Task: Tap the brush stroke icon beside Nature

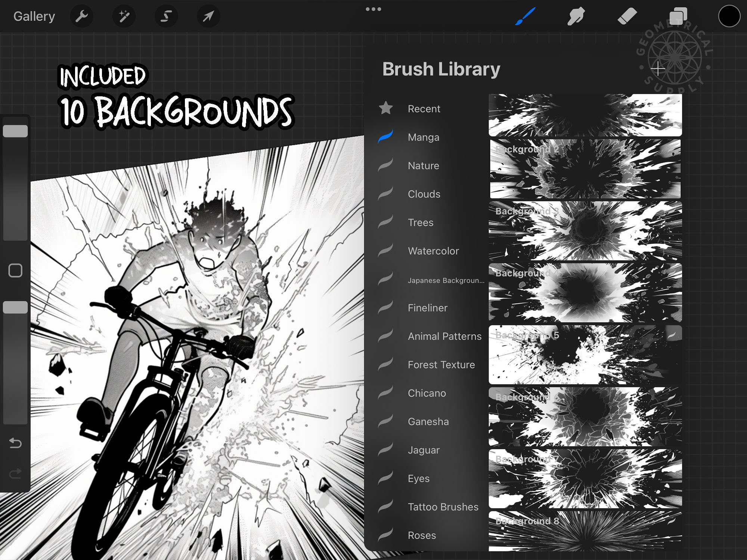Action: 385,165
